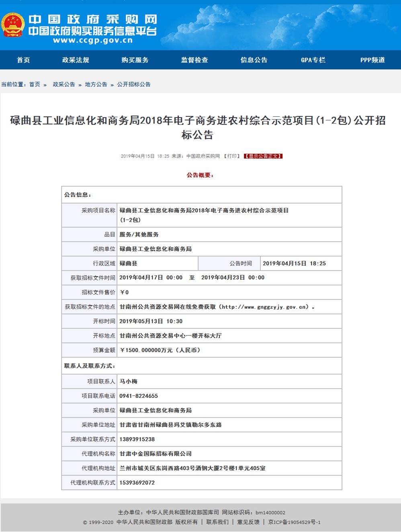Click the 地方公告 breadcrumb link
This screenshot has width=401, height=532.
coord(96,84)
